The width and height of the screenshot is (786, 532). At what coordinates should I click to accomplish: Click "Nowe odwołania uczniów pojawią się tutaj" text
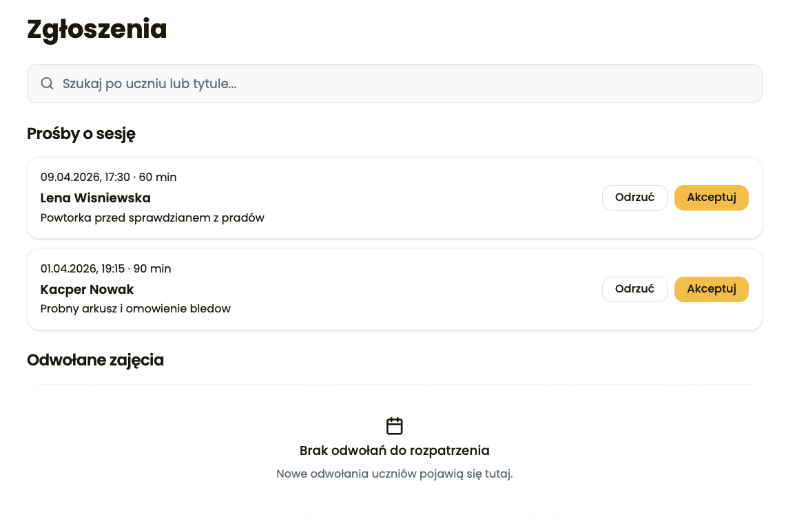394,474
